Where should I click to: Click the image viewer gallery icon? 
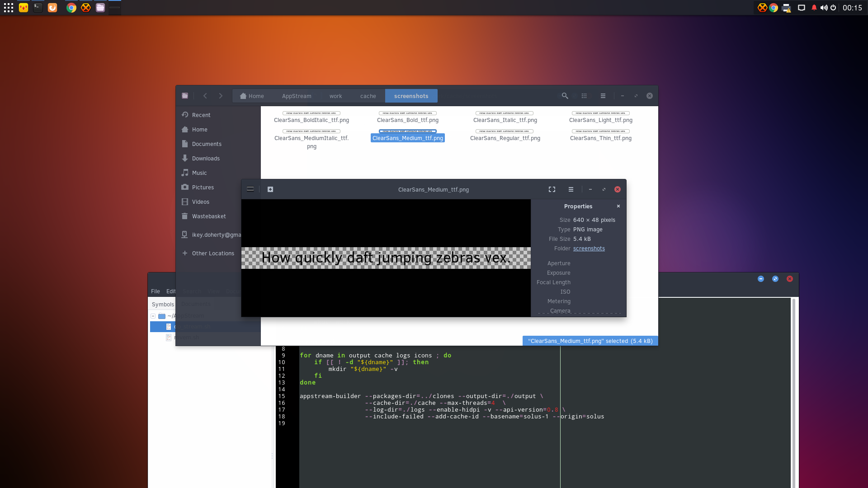pos(270,189)
